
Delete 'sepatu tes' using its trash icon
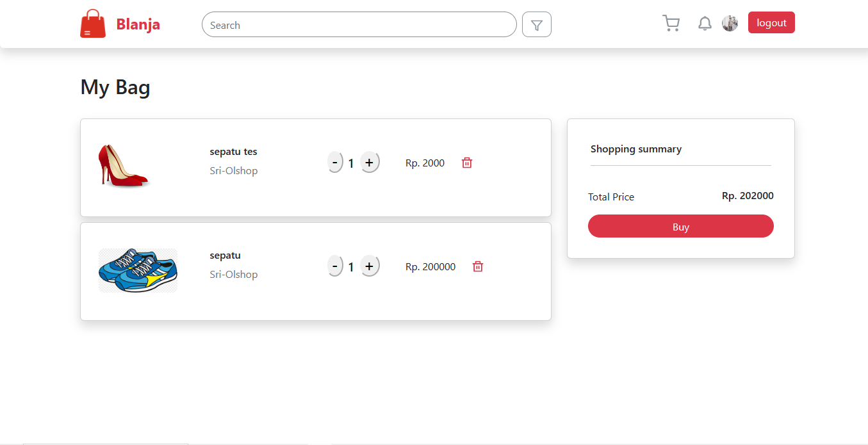pyautogui.click(x=466, y=163)
